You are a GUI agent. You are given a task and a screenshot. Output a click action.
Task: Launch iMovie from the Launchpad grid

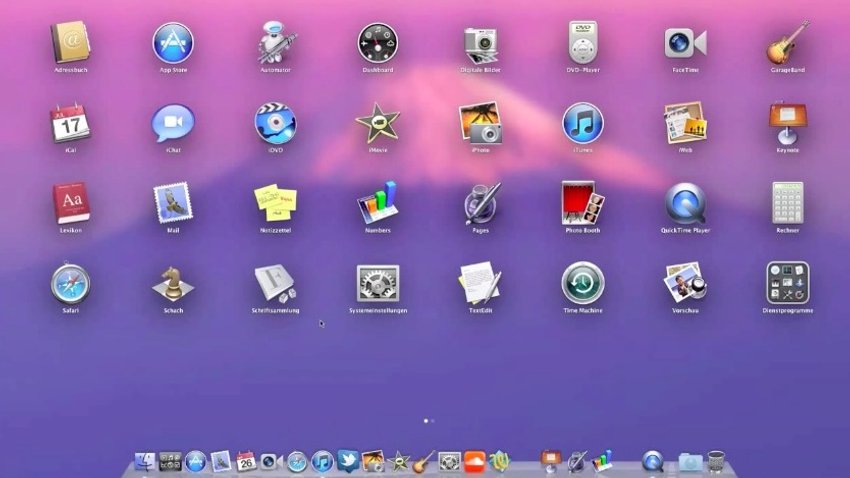click(378, 123)
